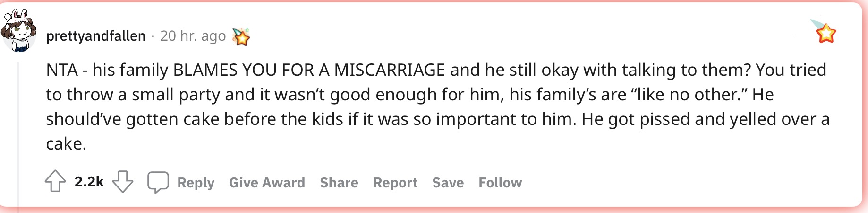Select Give Award under the comment
This screenshot has width=868, height=213.
267,183
